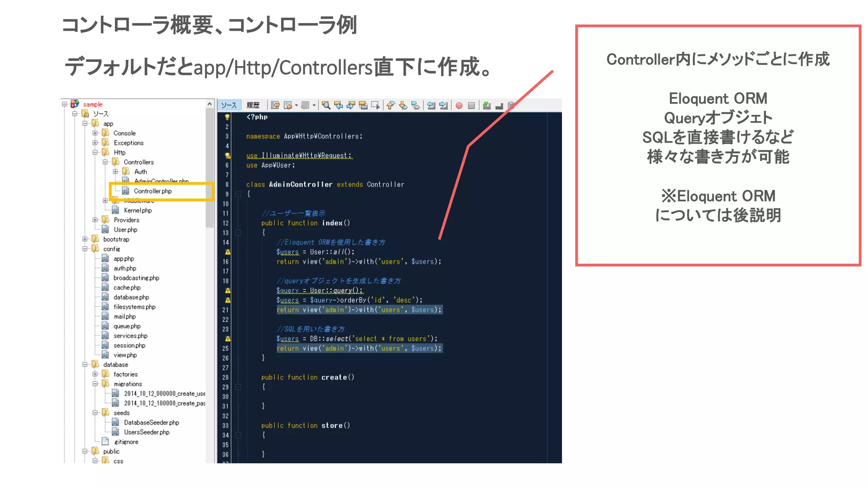The width and height of the screenshot is (868, 488).
Task: Collapse the migrations folder
Action: pyautogui.click(x=95, y=384)
